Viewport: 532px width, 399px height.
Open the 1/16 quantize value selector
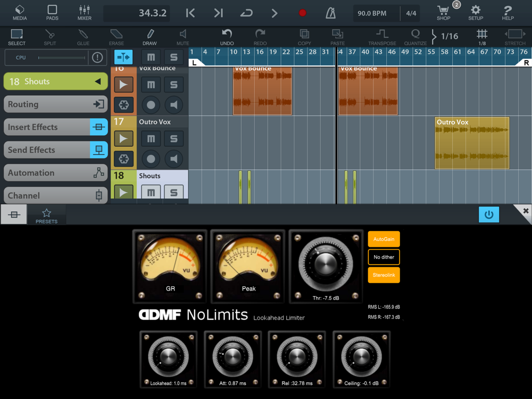tap(445, 36)
